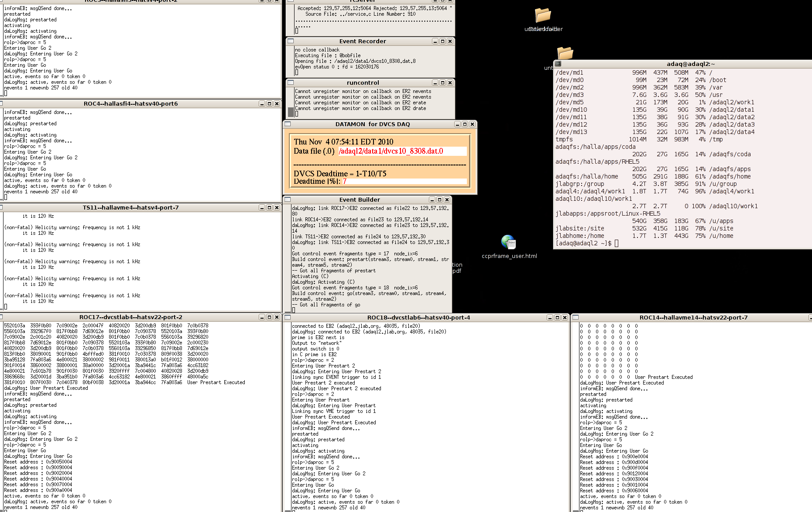Open the ccprframe_user.html desktop file icon
The height and width of the screenshot is (512, 812).
[x=509, y=242]
